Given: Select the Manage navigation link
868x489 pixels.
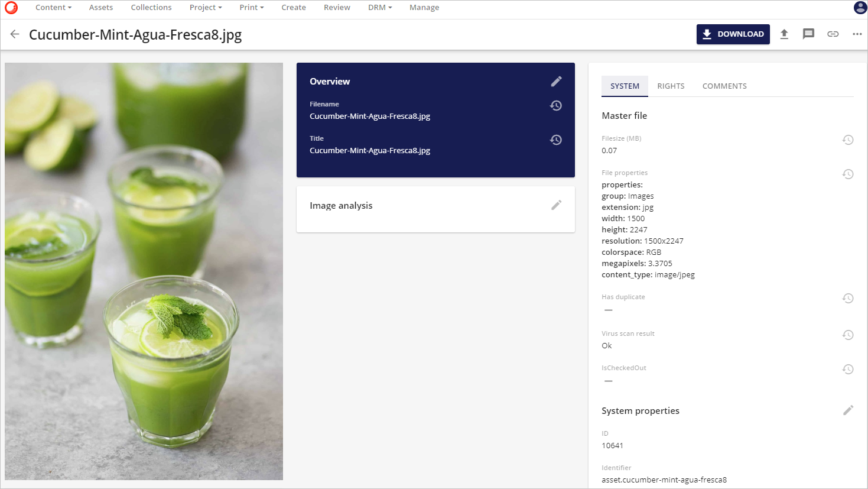Looking at the screenshot, I should 424,7.
